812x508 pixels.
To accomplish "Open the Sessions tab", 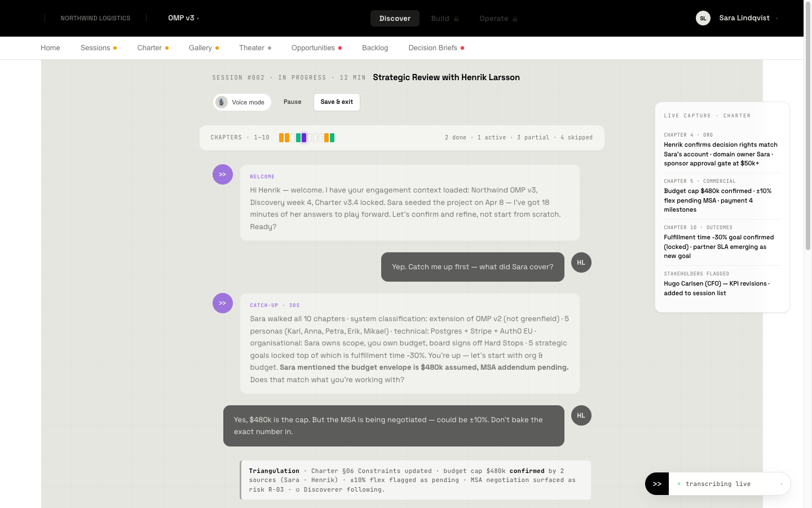I will pyautogui.click(x=99, y=48).
